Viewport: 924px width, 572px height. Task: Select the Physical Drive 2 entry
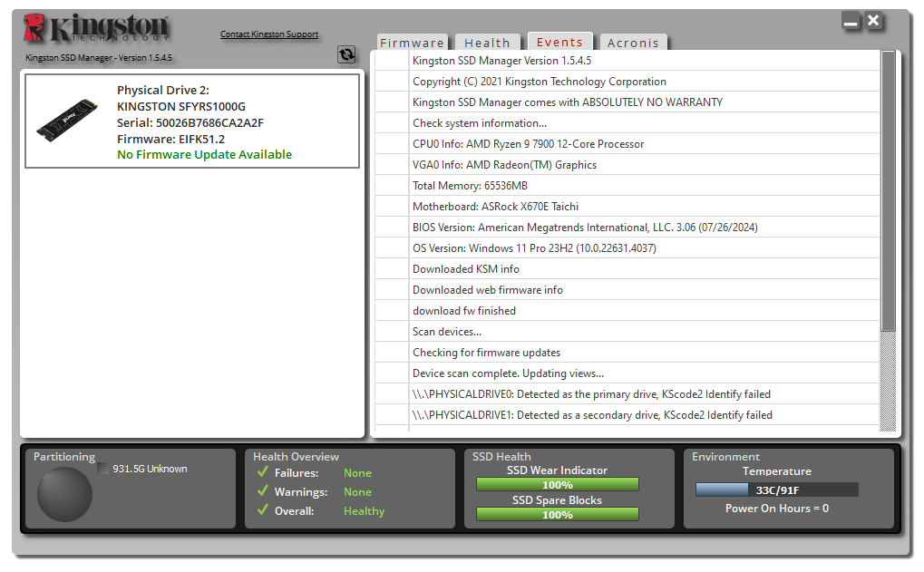pyautogui.click(x=192, y=121)
